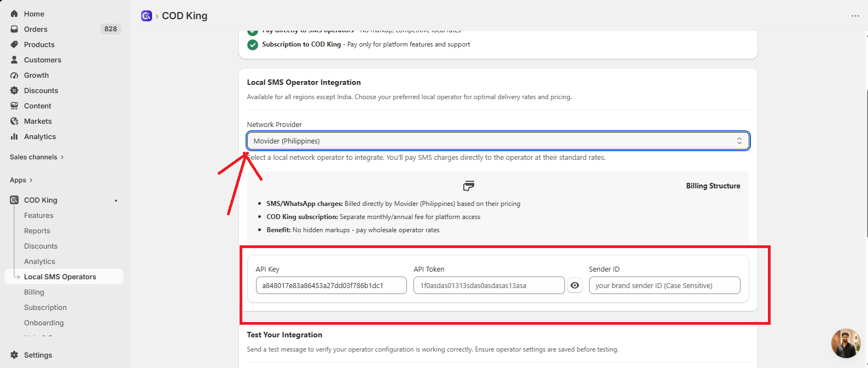Expand the Sales channels section
This screenshot has height=368, width=868.
click(37, 157)
